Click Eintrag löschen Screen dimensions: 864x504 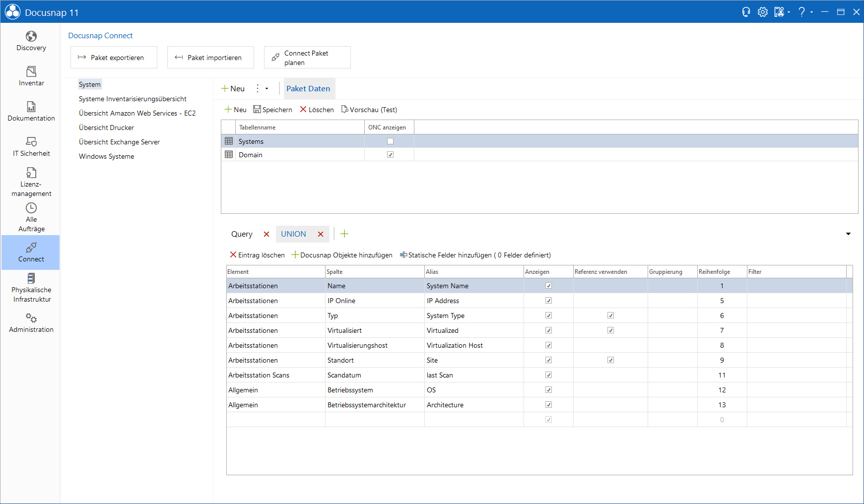(x=257, y=255)
